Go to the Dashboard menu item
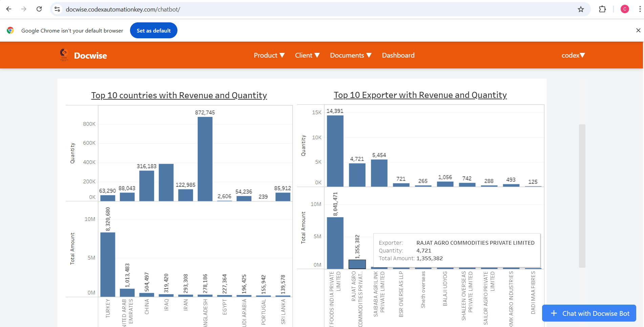This screenshot has height=327, width=644. pos(398,55)
